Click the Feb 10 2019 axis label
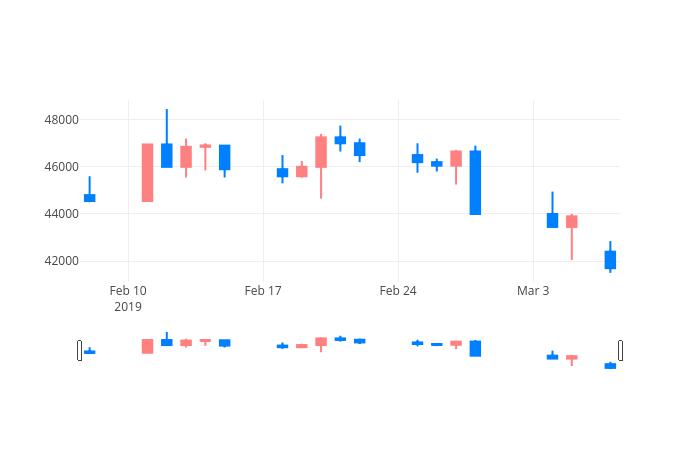This screenshot has width=700, height=450. 128,299
